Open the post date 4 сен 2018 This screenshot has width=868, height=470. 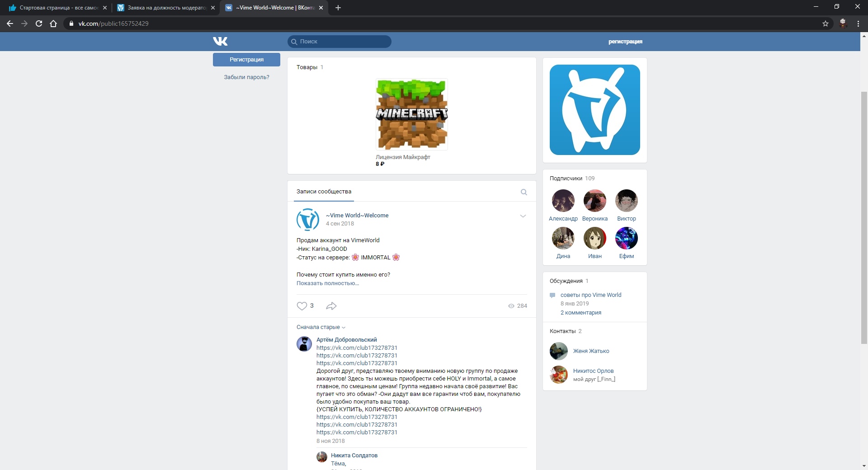[x=340, y=224]
